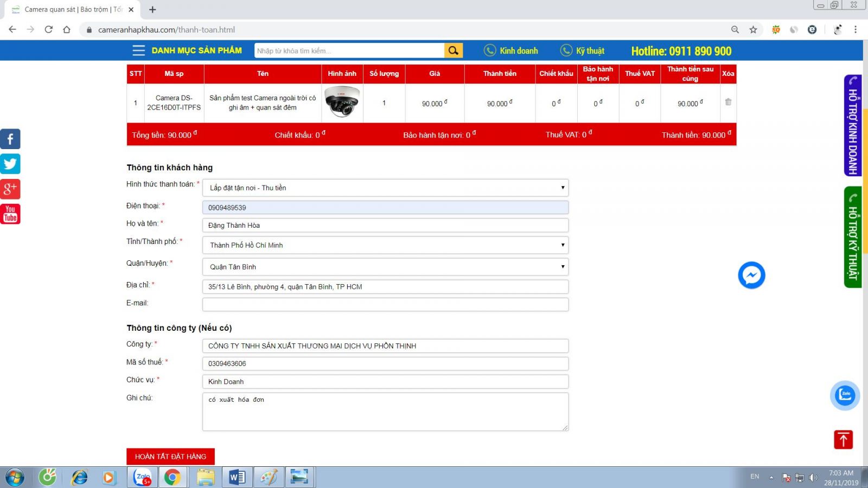Open the Google Plus share icon
868x488 pixels.
(x=10, y=189)
